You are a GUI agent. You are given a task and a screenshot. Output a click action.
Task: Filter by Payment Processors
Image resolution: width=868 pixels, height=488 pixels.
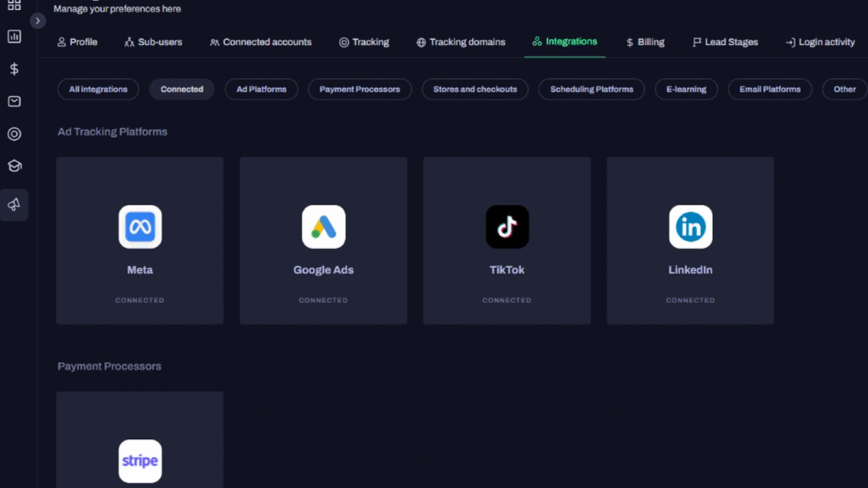click(x=360, y=90)
